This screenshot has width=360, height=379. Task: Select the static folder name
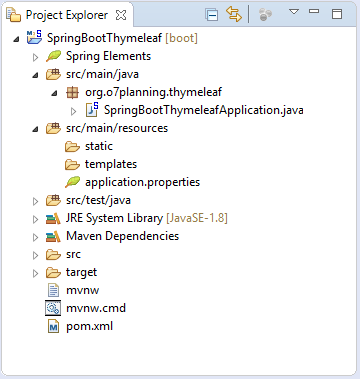click(x=99, y=146)
